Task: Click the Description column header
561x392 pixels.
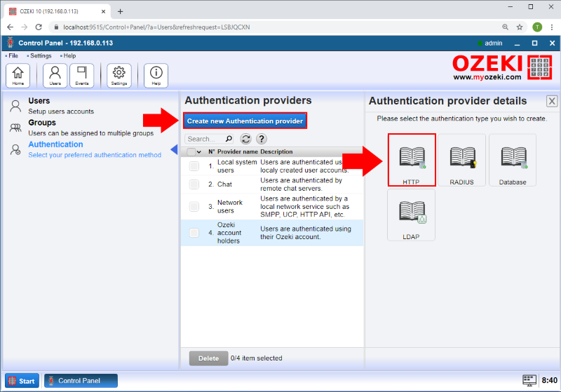Action: pyautogui.click(x=276, y=151)
